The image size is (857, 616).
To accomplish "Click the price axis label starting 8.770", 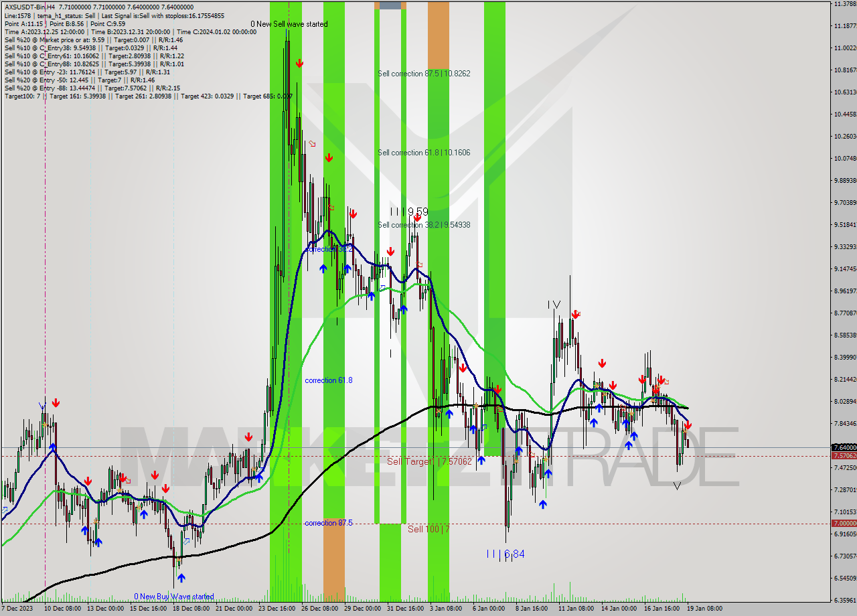I will click(x=845, y=313).
